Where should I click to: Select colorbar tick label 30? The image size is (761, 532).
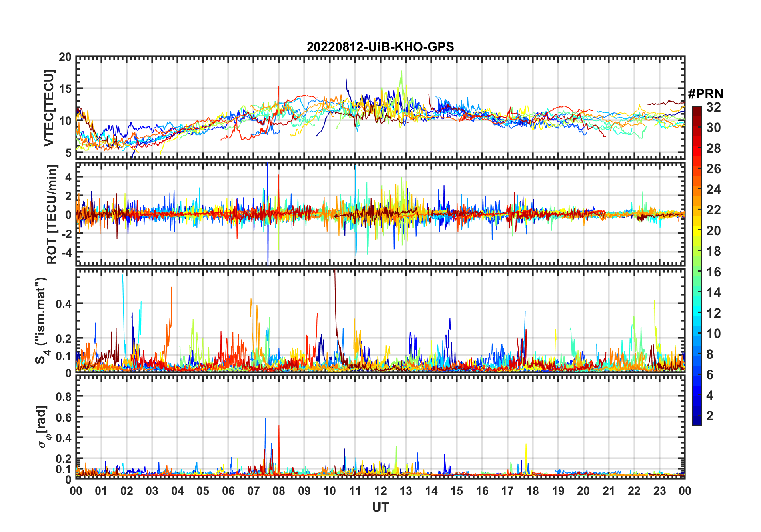713,128
